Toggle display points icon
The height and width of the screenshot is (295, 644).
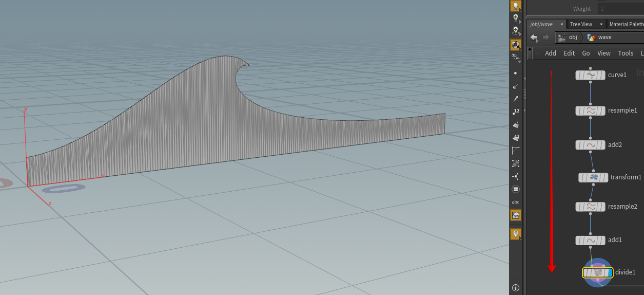pos(516,73)
